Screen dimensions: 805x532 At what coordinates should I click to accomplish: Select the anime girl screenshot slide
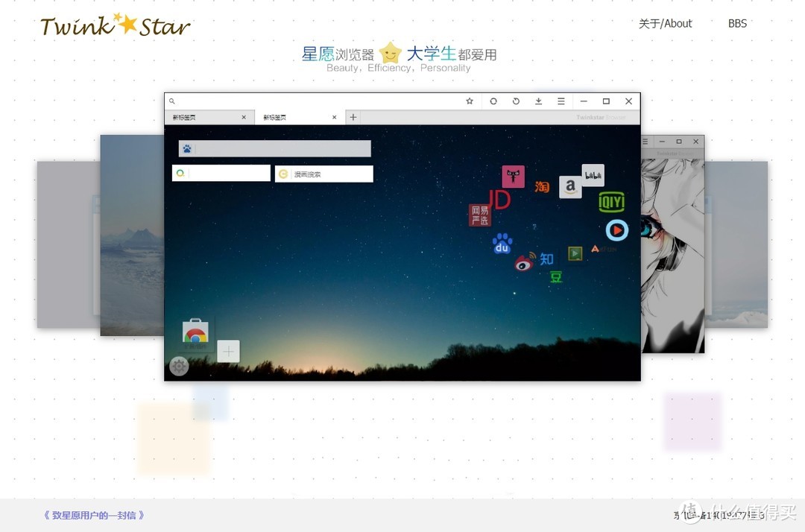pyautogui.click(x=672, y=244)
